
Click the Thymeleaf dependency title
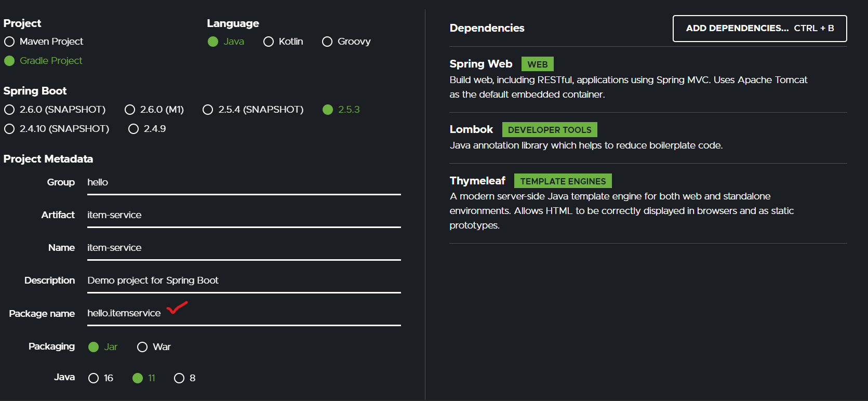[477, 181]
